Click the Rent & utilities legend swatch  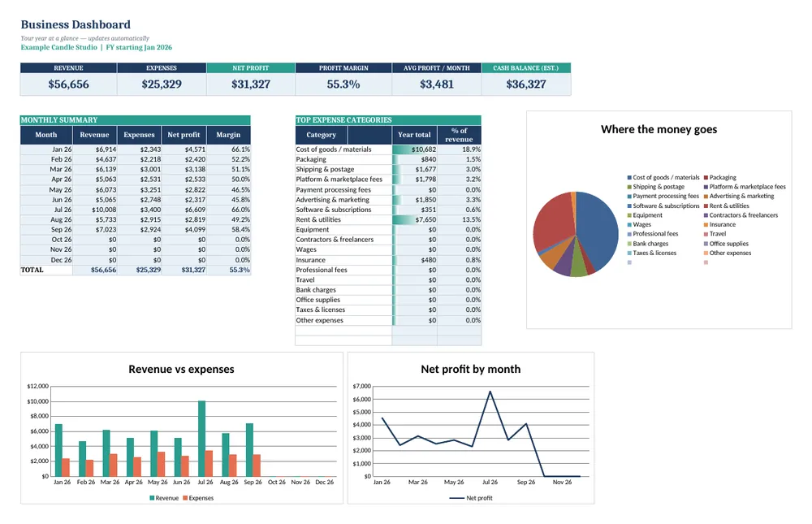706,206
